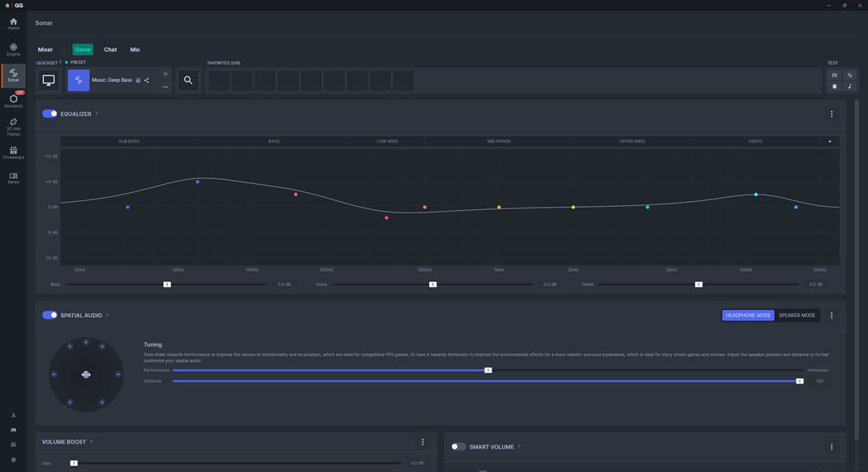Switch to the Chat tab
Viewport: 868px width, 472px height.
point(110,49)
